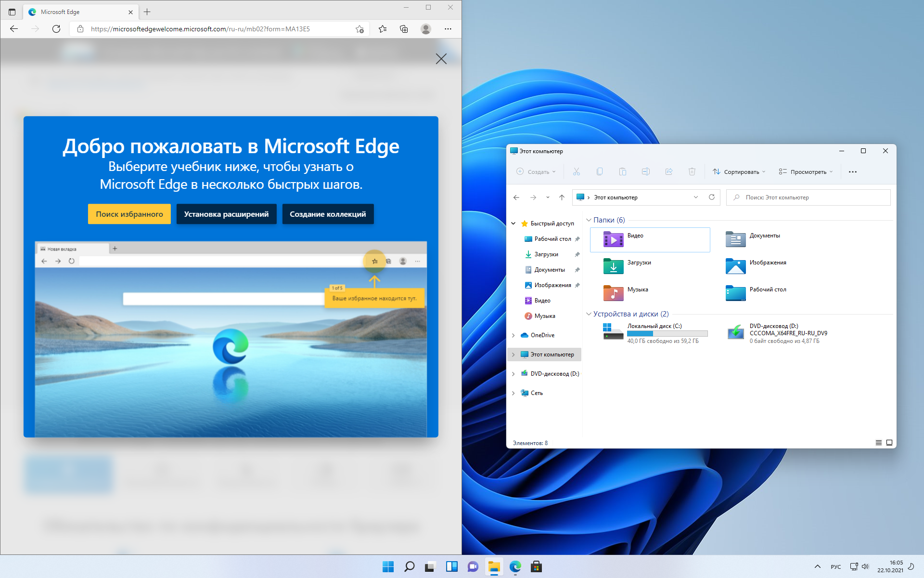Open Microsoft Store from the taskbar
Image resolution: width=924 pixels, height=578 pixels.
pos(536,567)
